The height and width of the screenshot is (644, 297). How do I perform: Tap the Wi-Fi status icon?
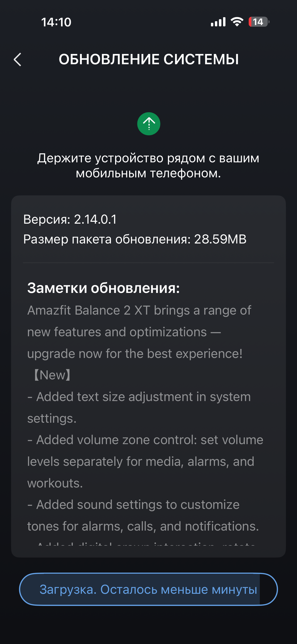tap(237, 22)
